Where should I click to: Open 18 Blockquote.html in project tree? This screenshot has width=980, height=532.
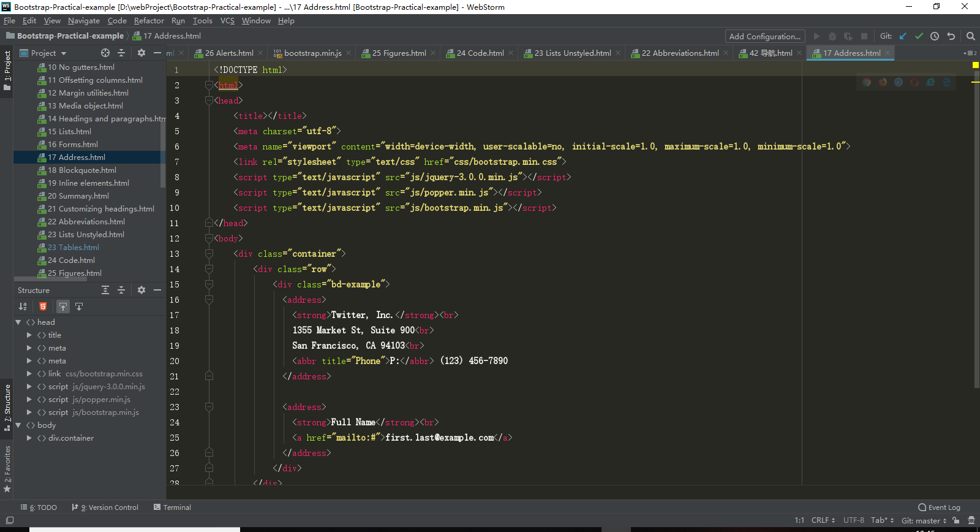point(82,170)
